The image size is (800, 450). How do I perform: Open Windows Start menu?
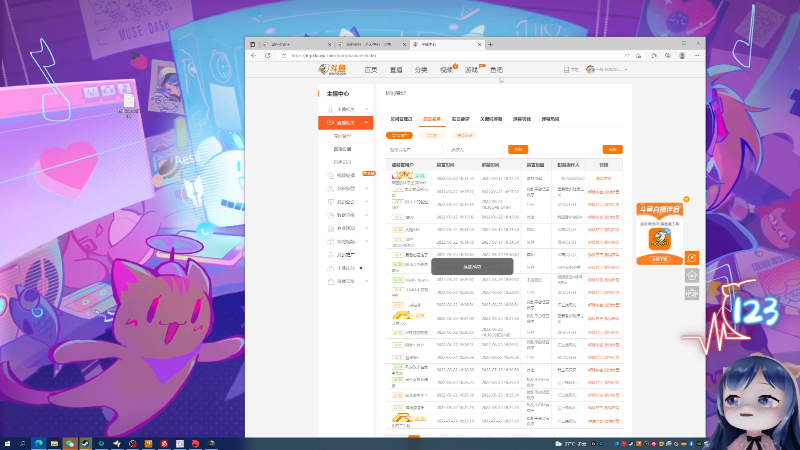7,444
